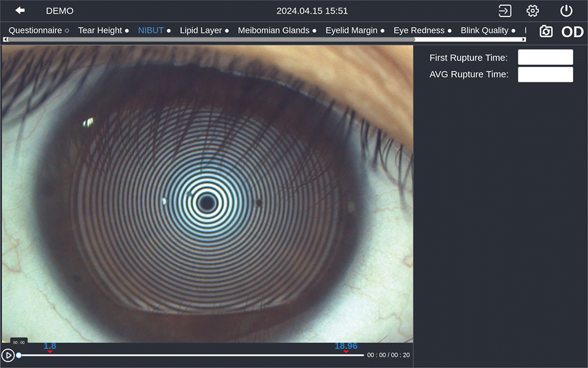Play the NIBUT video recording

[8, 355]
